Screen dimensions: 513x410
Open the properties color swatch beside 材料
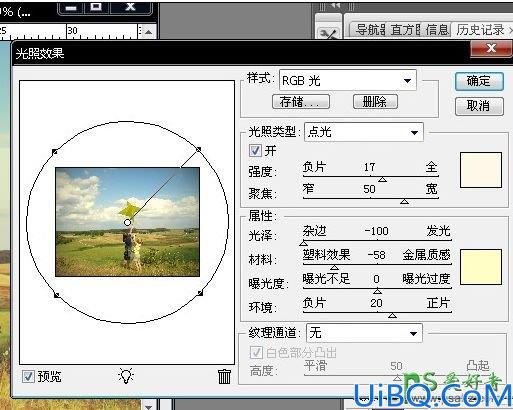click(481, 267)
